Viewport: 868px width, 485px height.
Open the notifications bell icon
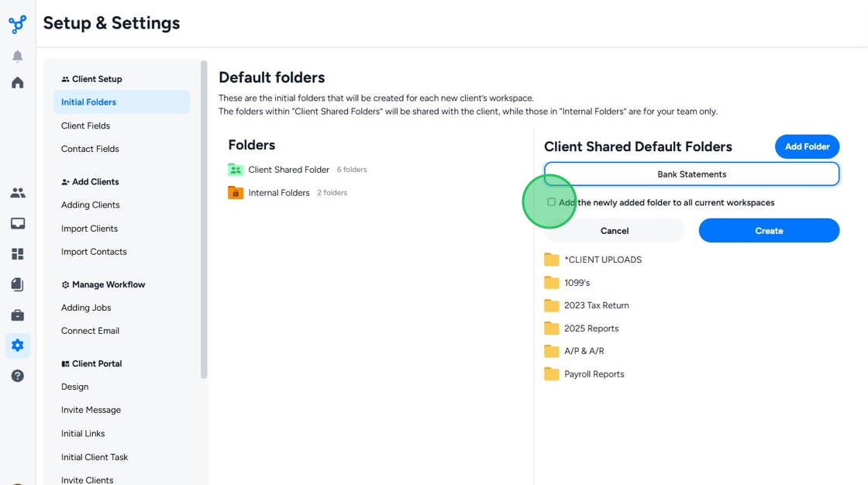point(17,57)
